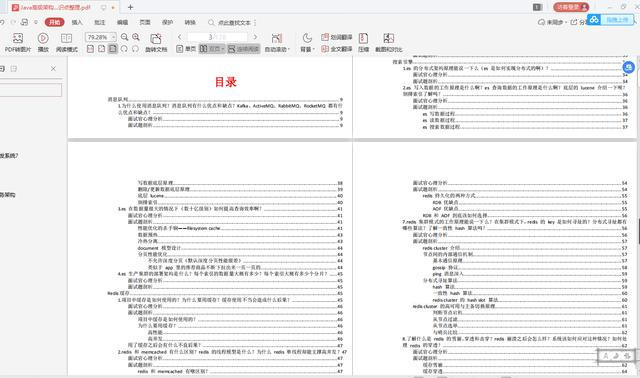This screenshot has height=378, width=640.
Task: Click the blue floating assistant icon
Action: [629, 67]
